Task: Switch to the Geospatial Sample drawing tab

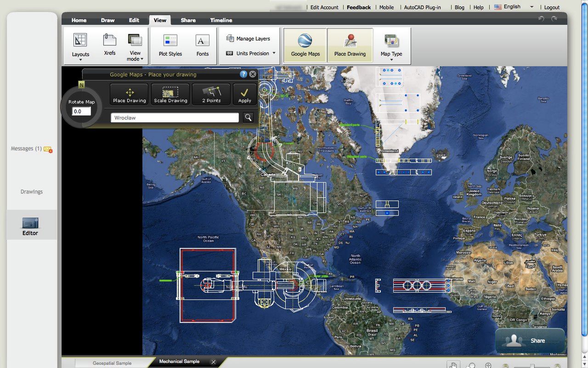Action: 112,363
